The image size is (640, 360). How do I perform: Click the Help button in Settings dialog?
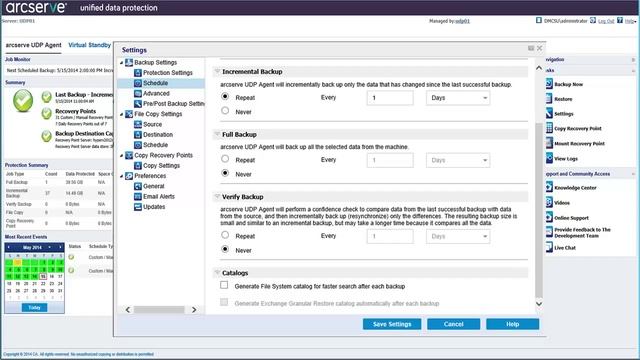tap(513, 324)
